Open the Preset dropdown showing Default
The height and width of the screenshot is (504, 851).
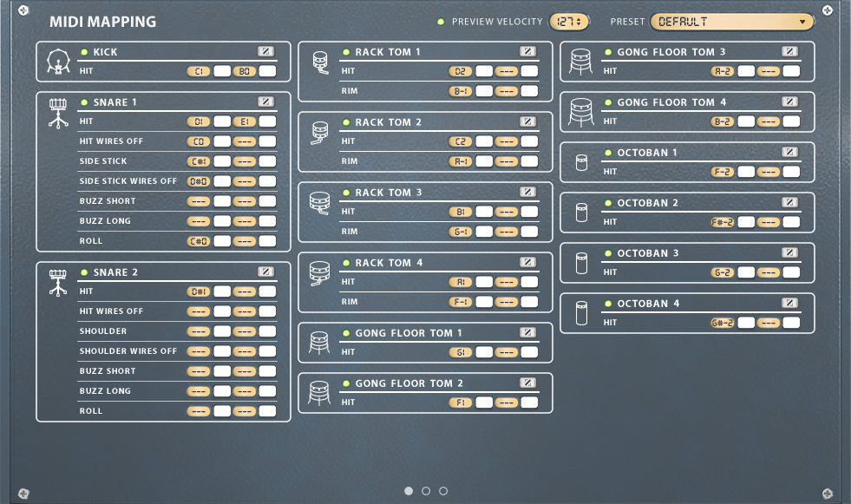(x=732, y=22)
